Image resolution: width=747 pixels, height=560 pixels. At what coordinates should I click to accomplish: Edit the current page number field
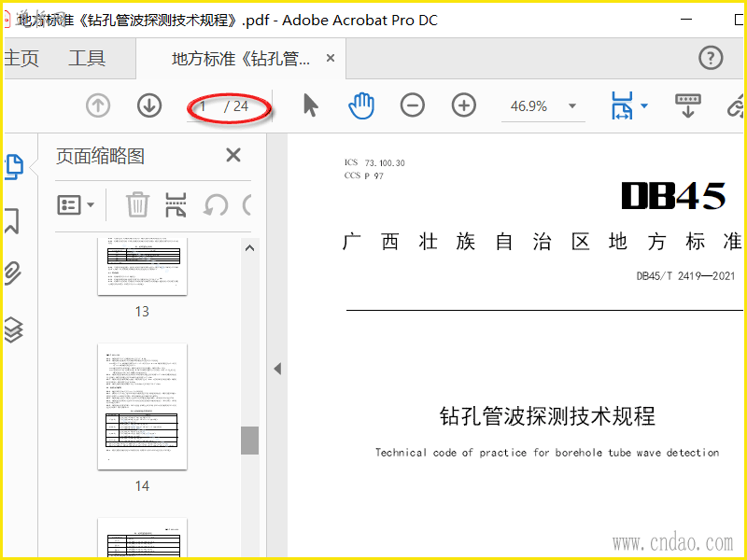tap(204, 105)
